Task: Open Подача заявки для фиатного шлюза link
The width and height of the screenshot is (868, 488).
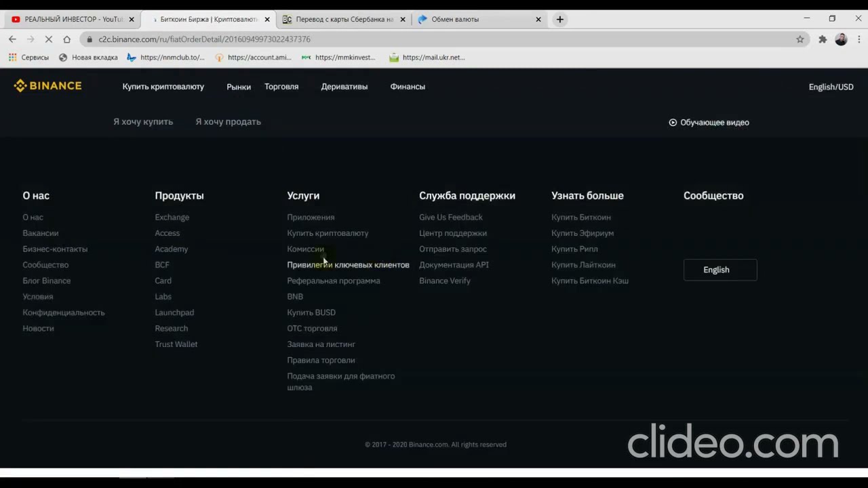Action: pyautogui.click(x=341, y=382)
